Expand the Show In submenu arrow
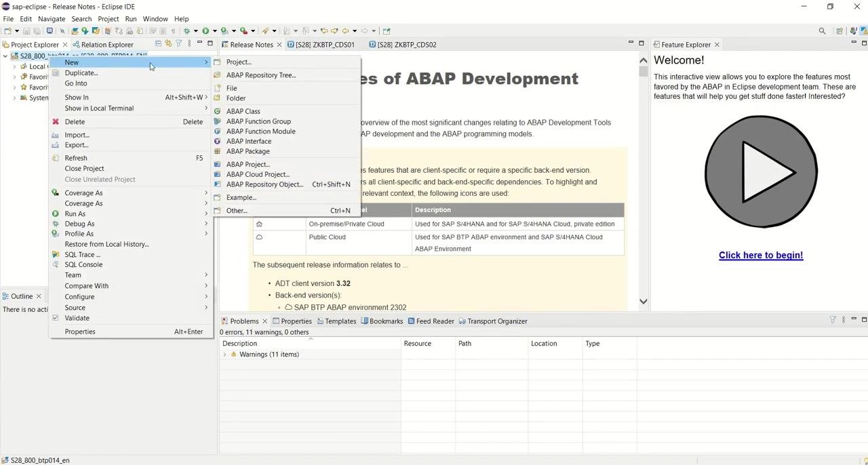Viewport: 868px width, 465px height. (206, 97)
